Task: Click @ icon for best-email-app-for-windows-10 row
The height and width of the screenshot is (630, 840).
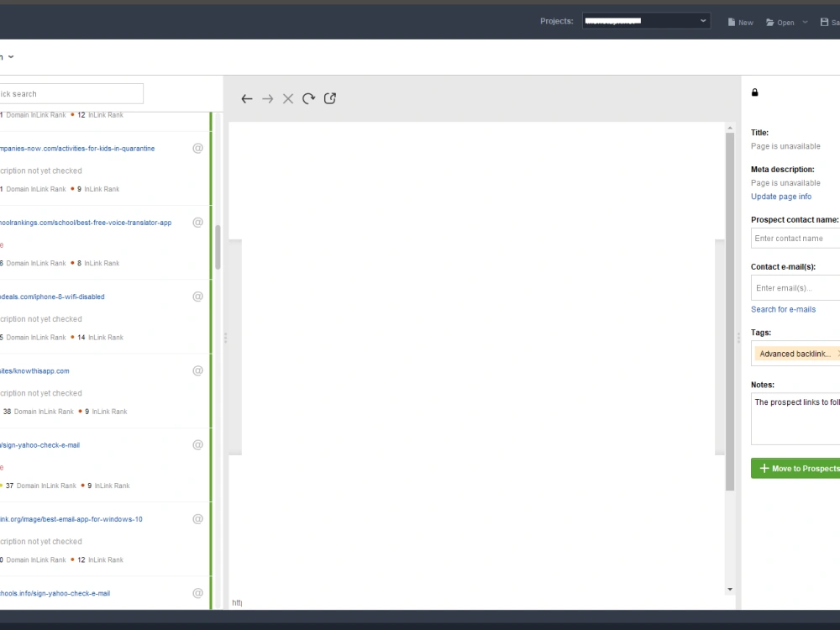Action: click(x=197, y=519)
